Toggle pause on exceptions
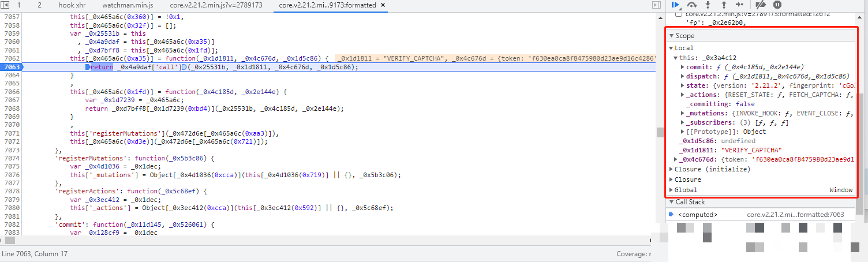868x262 pixels. [777, 5]
